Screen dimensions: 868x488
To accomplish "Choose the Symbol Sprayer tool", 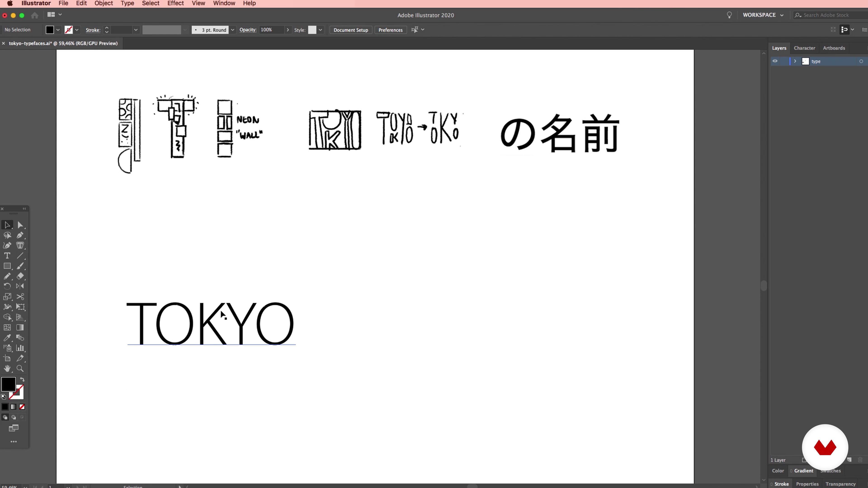I will pyautogui.click(x=7, y=348).
